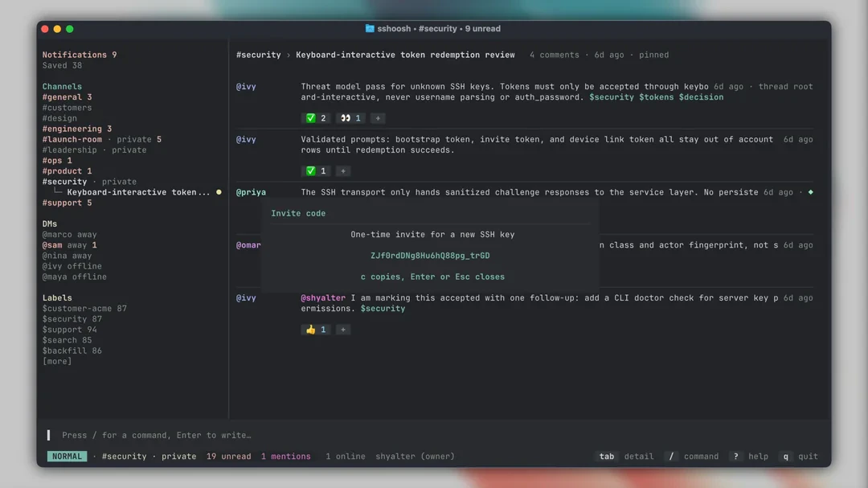Toggle the eyes reaction on ivy's first message
The height and width of the screenshot is (488, 868).
[350, 118]
